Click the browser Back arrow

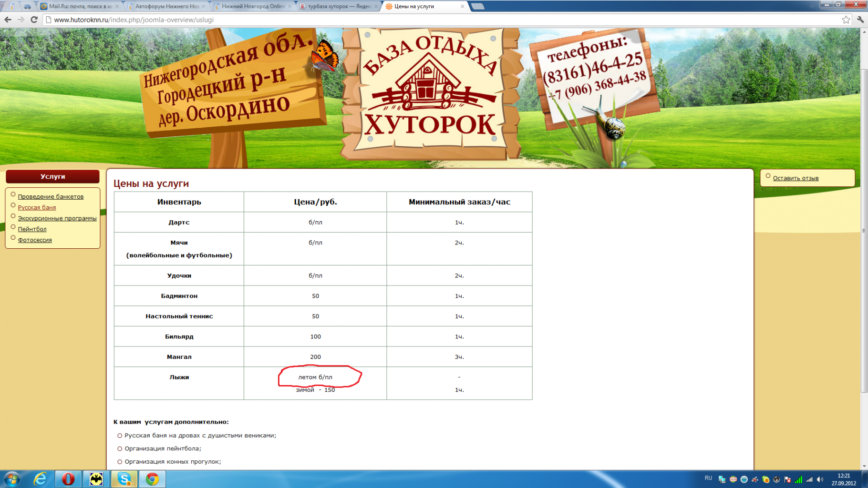[8, 20]
